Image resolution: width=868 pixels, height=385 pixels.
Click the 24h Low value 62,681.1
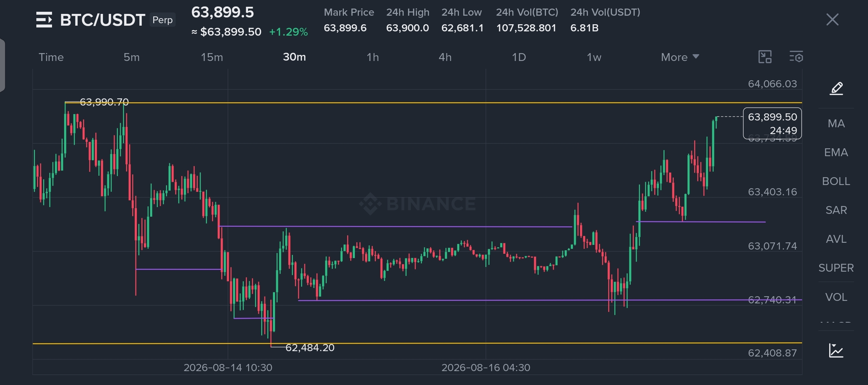coord(463,28)
